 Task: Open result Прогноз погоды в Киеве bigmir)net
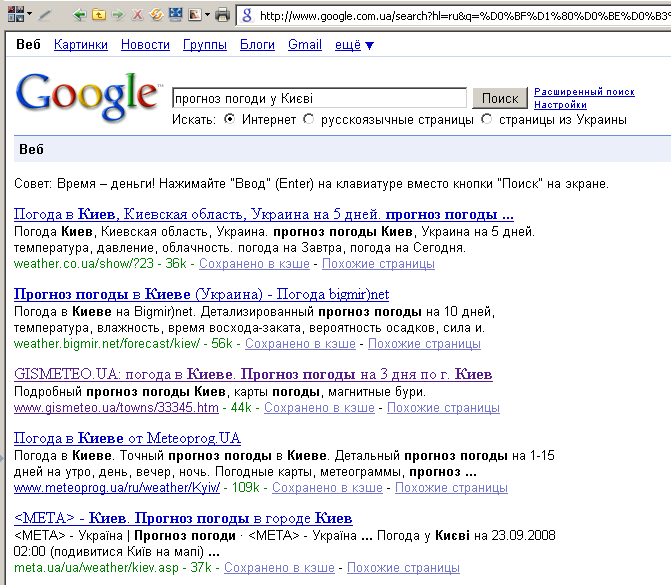click(x=201, y=294)
